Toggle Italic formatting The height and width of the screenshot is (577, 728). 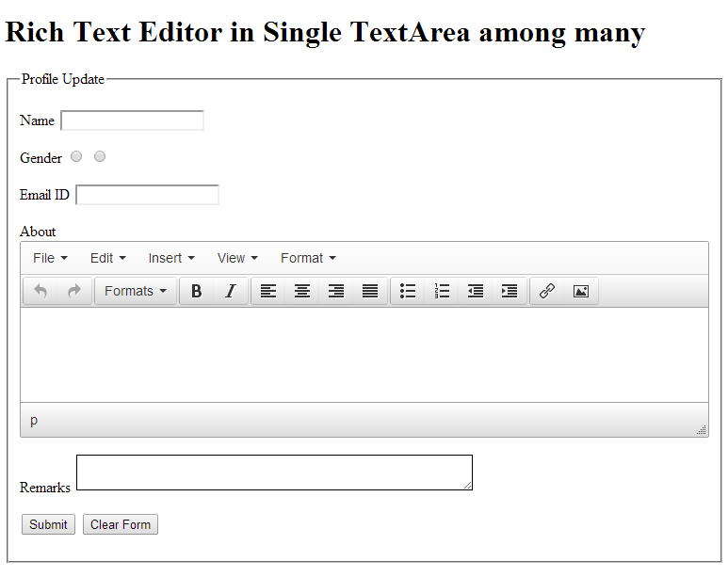coord(231,291)
